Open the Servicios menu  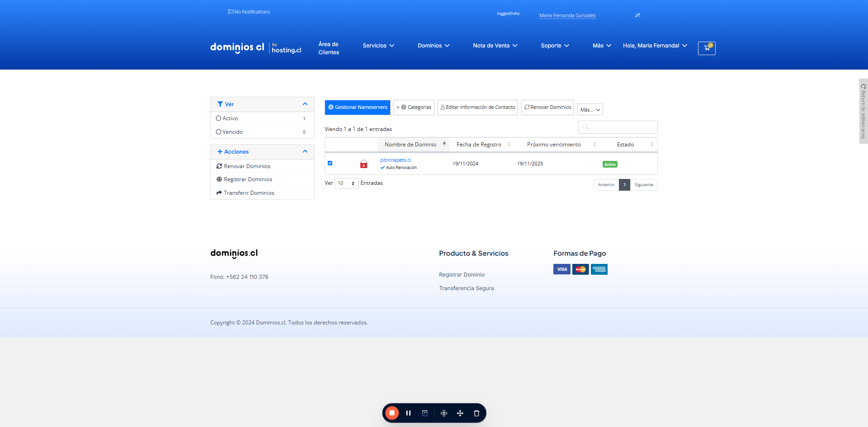(378, 46)
